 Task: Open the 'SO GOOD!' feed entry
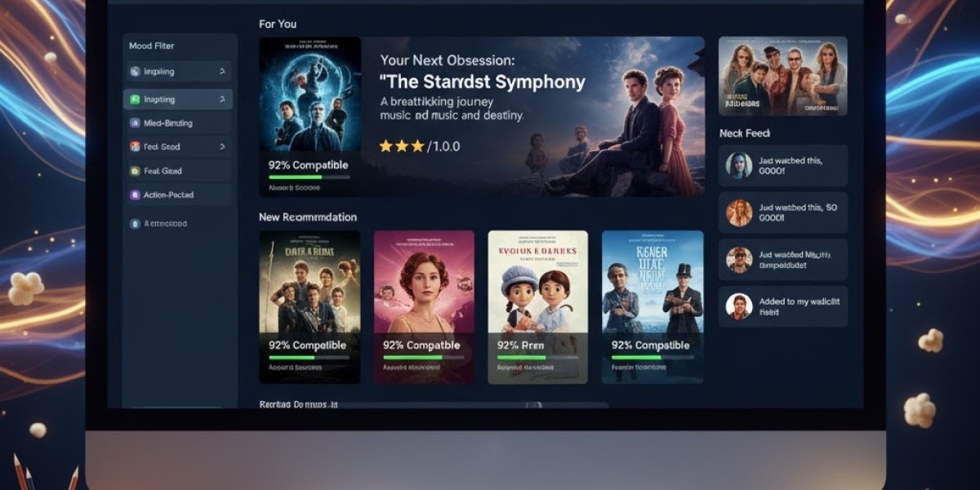783,213
